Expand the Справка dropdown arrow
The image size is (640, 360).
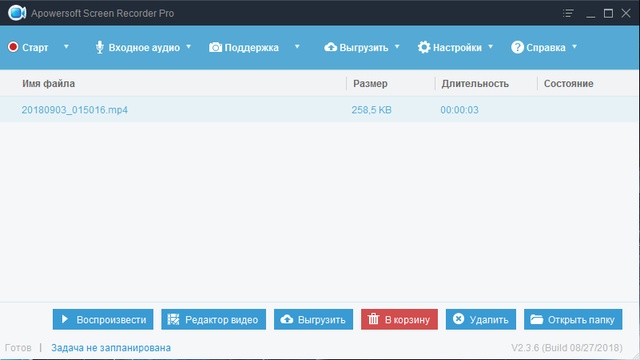click(x=574, y=47)
